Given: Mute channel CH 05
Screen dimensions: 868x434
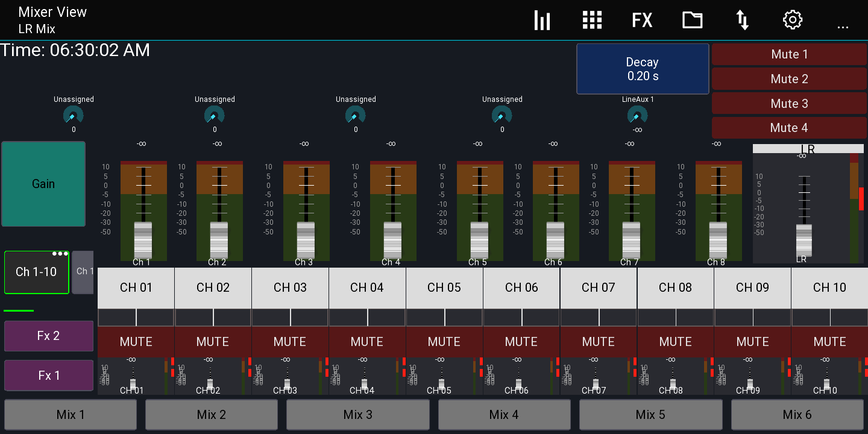Looking at the screenshot, I should [444, 342].
